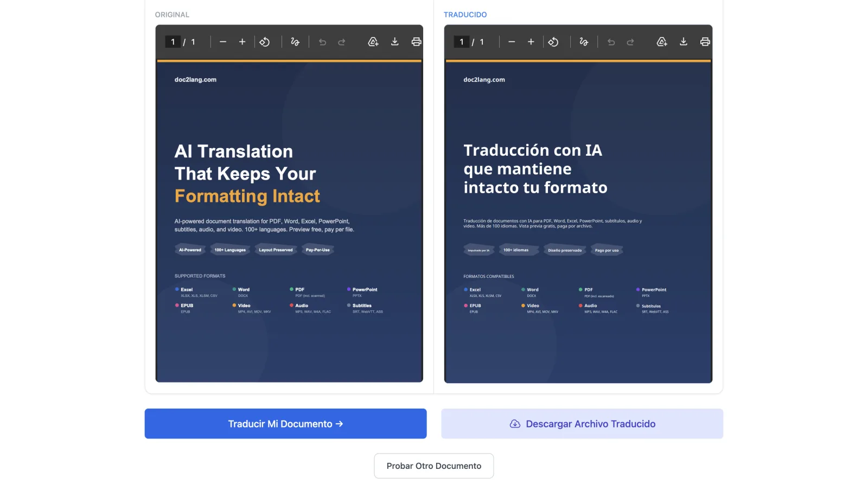Select the TRADUCIDO panel label
Viewport: 868px width, 490px height.
[x=465, y=15]
